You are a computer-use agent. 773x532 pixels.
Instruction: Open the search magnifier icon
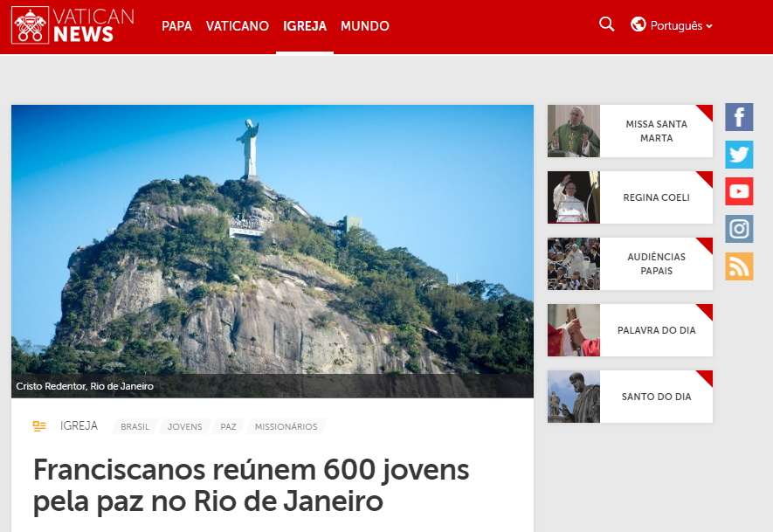606,24
